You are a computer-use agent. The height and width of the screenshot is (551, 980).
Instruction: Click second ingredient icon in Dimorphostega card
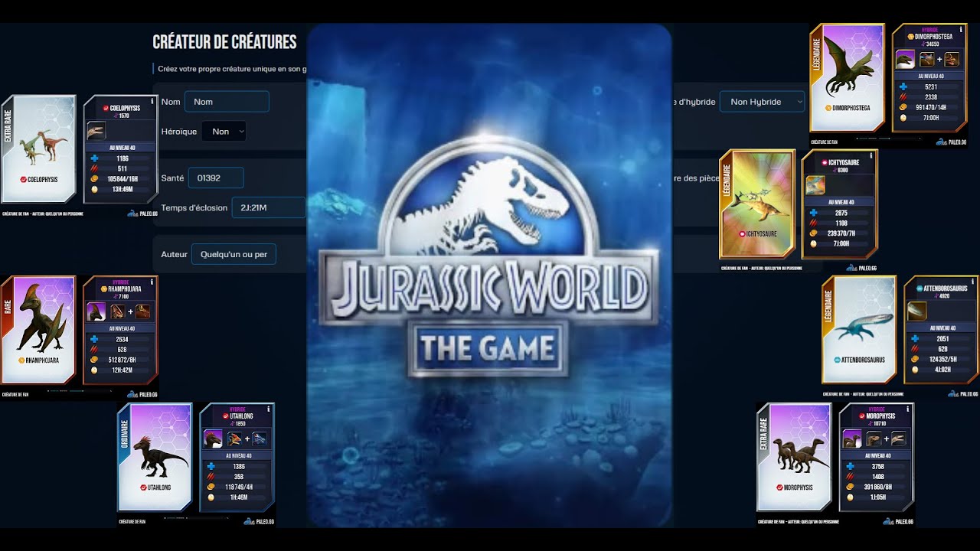tap(952, 59)
